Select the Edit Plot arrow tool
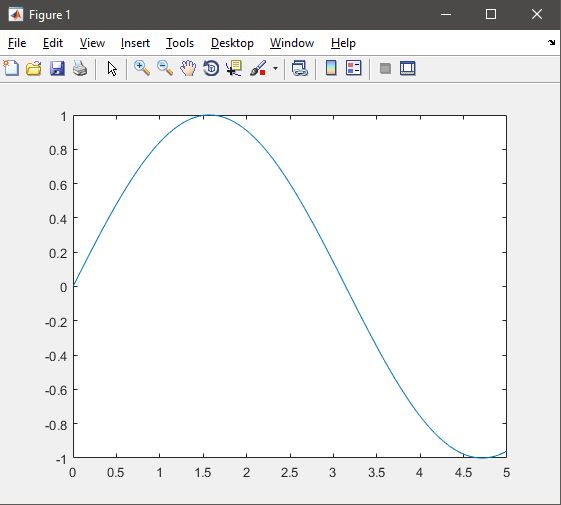 click(112, 68)
